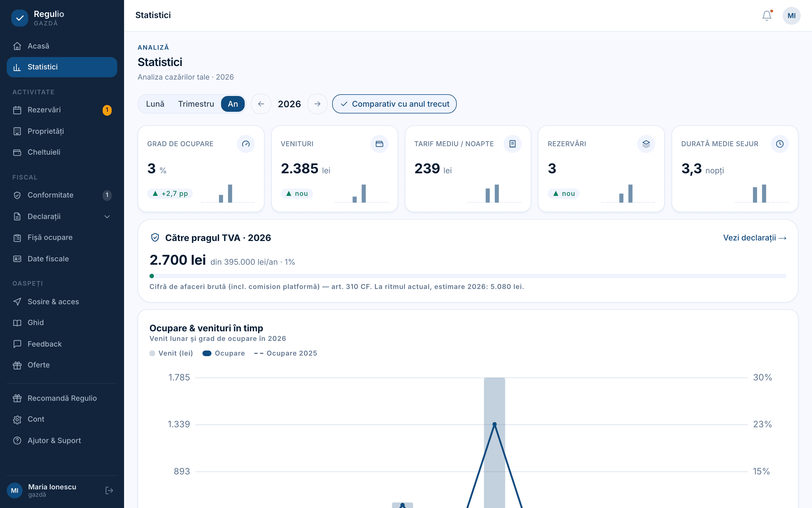Open Ajutor & Suport page
This screenshot has height=508, width=812.
pyautogui.click(x=62, y=441)
